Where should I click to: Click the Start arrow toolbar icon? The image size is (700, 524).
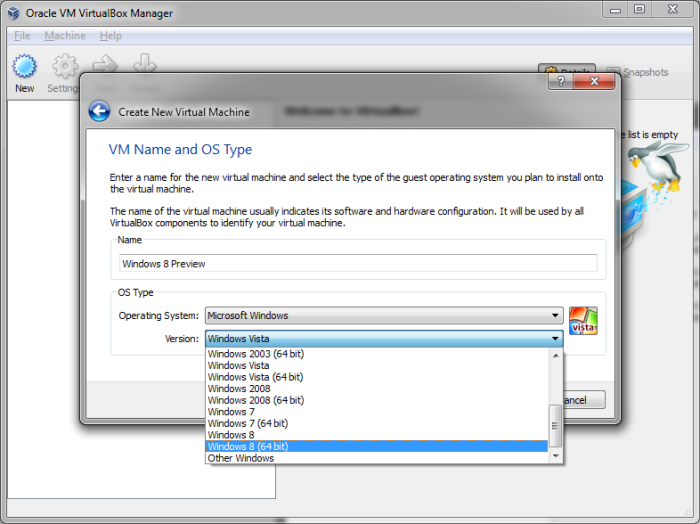(x=105, y=64)
